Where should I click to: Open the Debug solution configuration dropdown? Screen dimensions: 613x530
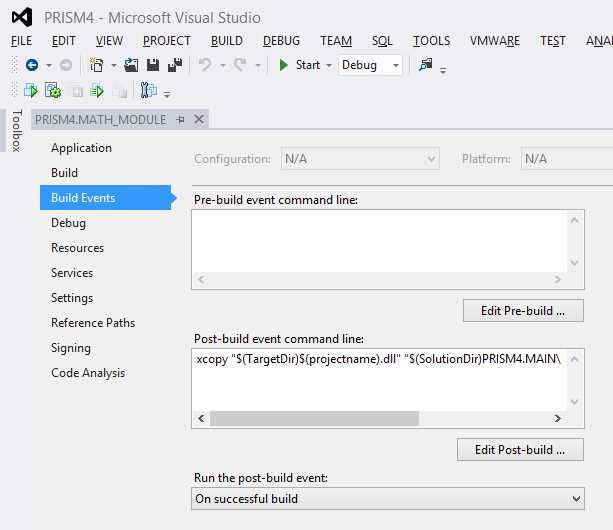[370, 65]
